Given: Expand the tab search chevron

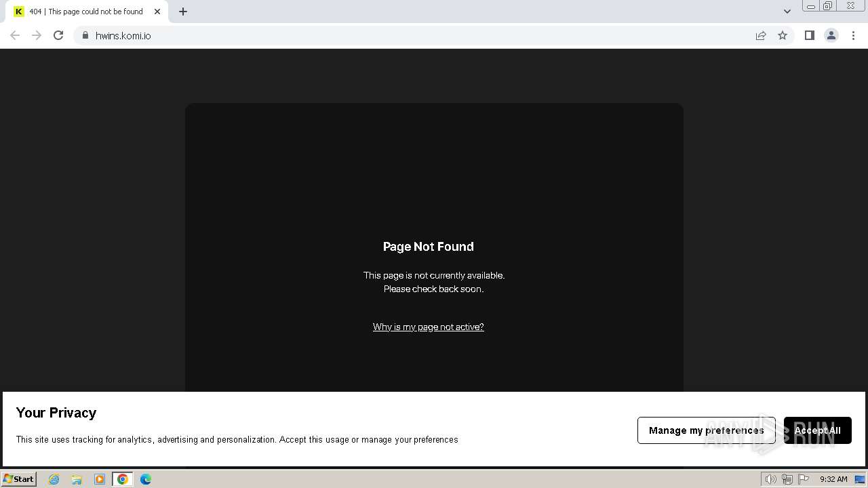Looking at the screenshot, I should (x=787, y=12).
